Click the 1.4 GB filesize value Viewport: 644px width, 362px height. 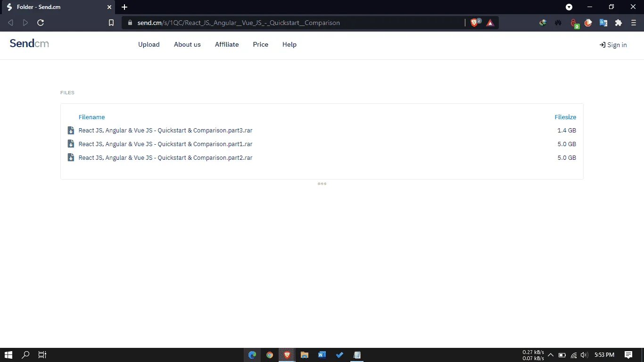[x=567, y=131]
